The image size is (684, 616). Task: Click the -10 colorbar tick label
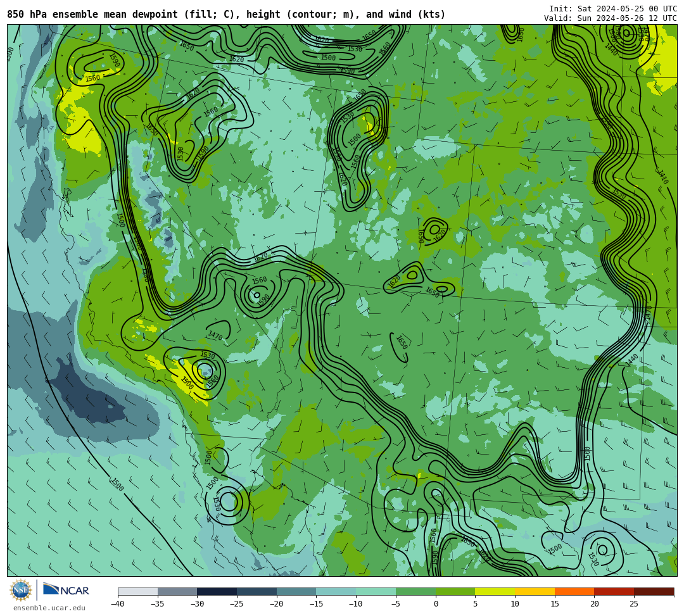(355, 604)
